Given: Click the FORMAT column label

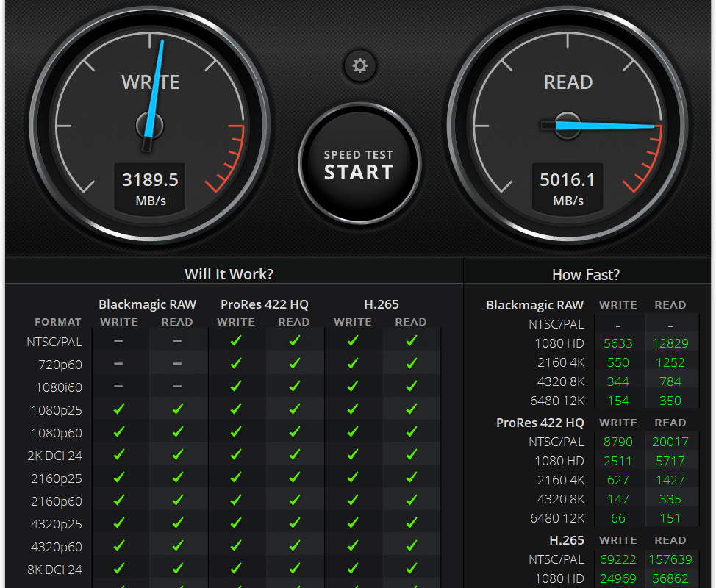Looking at the screenshot, I should pyautogui.click(x=58, y=323).
